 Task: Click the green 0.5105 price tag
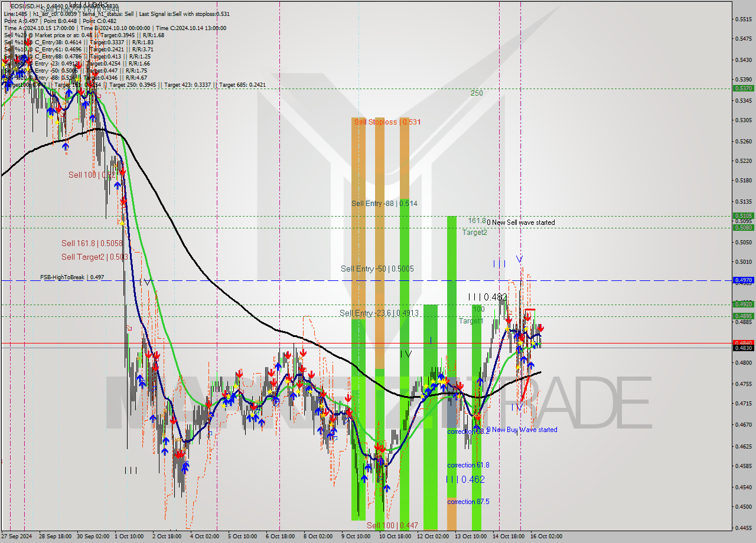(743, 216)
